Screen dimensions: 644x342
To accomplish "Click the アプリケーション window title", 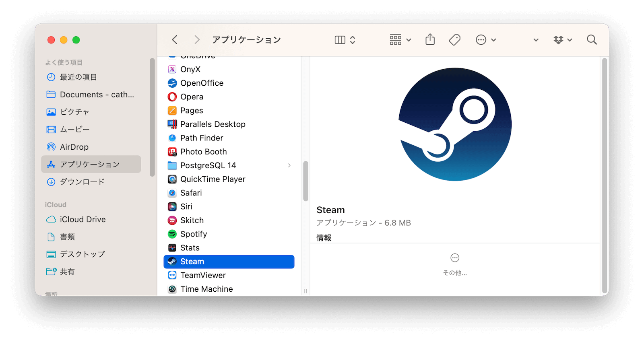I will coord(247,39).
